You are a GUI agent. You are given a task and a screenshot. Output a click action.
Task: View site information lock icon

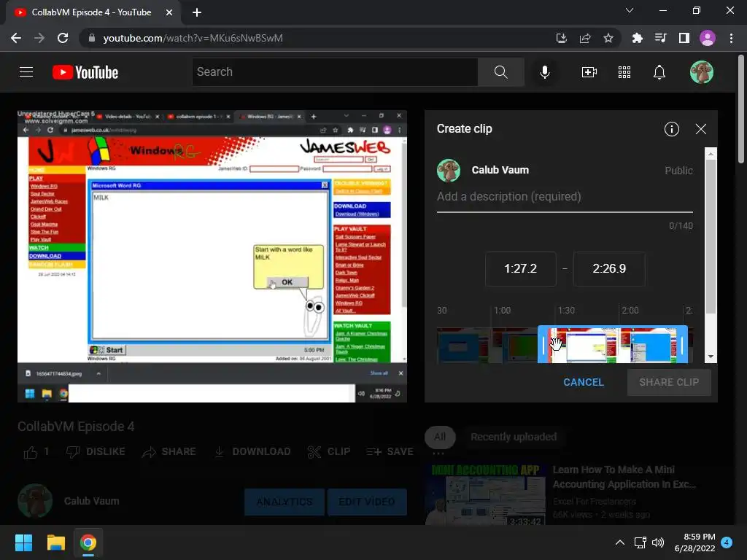[92, 38]
